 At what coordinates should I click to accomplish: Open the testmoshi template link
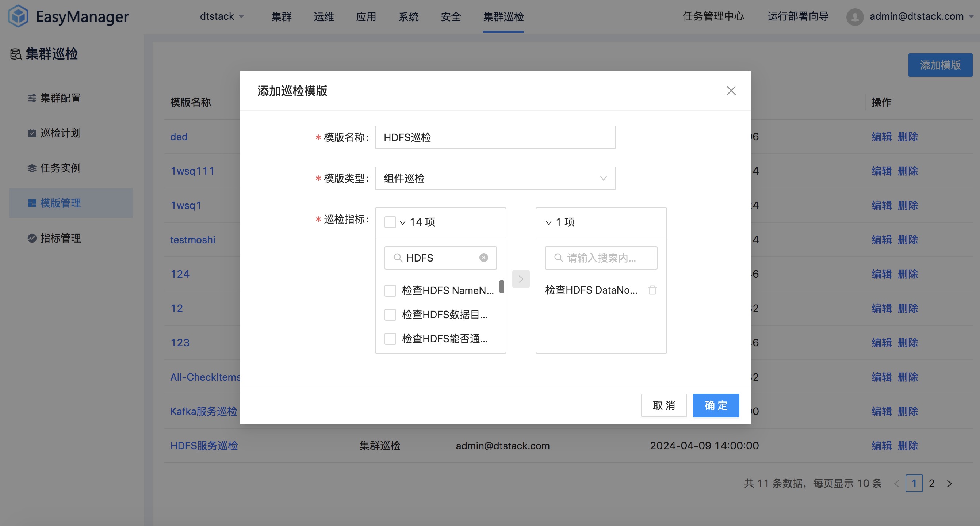192,240
